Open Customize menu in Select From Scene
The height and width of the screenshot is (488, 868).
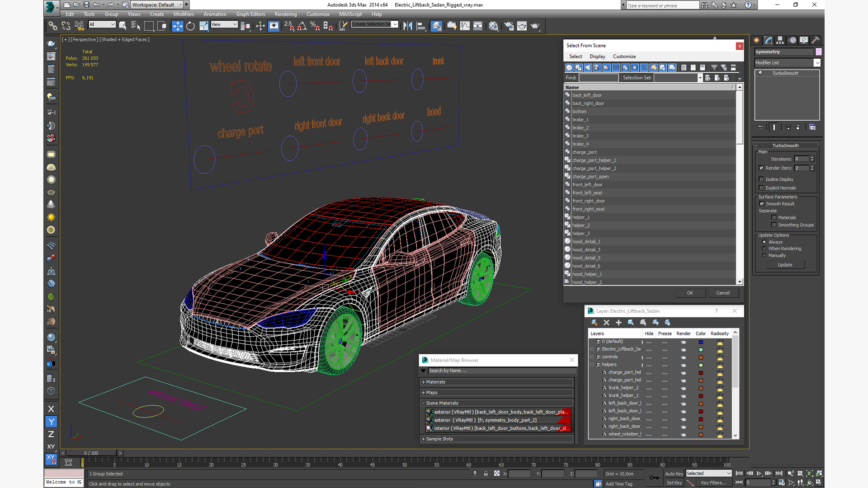(624, 56)
